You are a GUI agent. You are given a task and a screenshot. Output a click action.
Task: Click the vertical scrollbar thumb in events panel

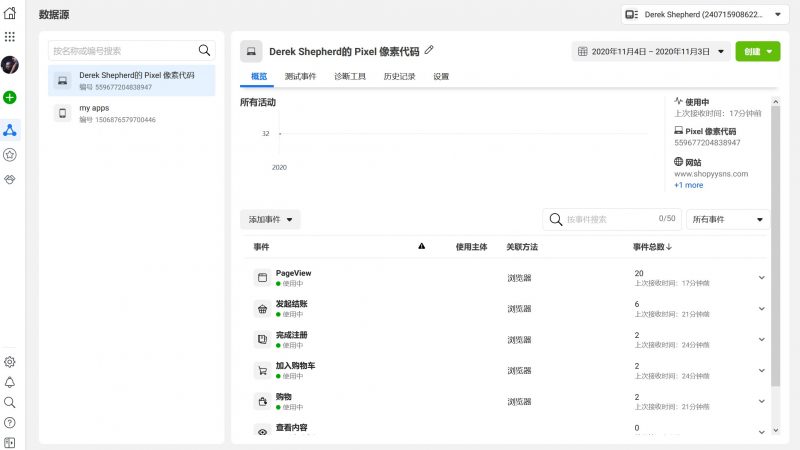[776, 246]
